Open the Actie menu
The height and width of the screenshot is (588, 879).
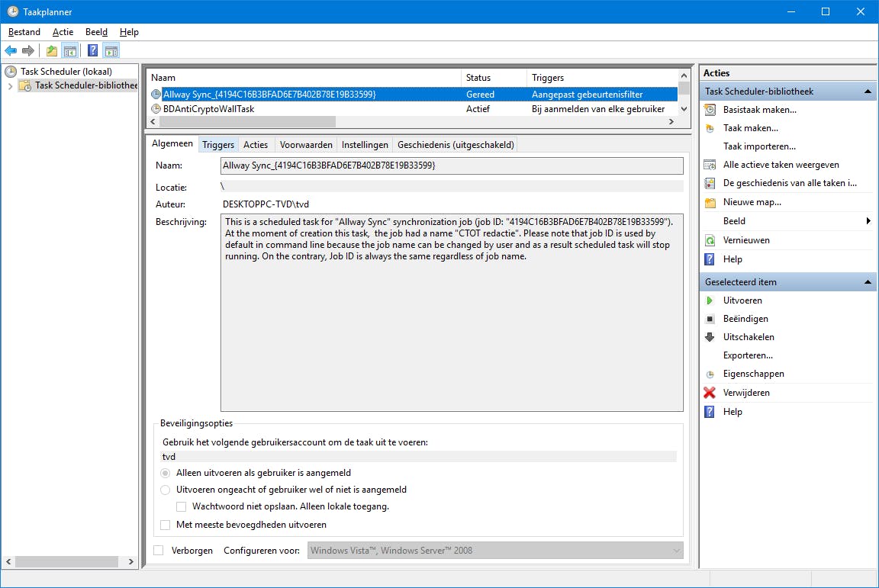click(x=63, y=32)
